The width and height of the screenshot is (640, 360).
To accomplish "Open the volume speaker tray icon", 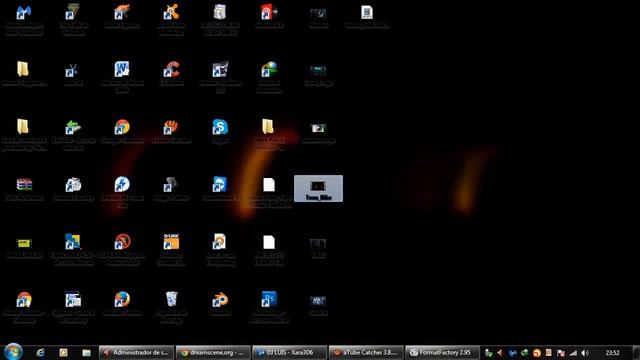I will [x=584, y=353].
